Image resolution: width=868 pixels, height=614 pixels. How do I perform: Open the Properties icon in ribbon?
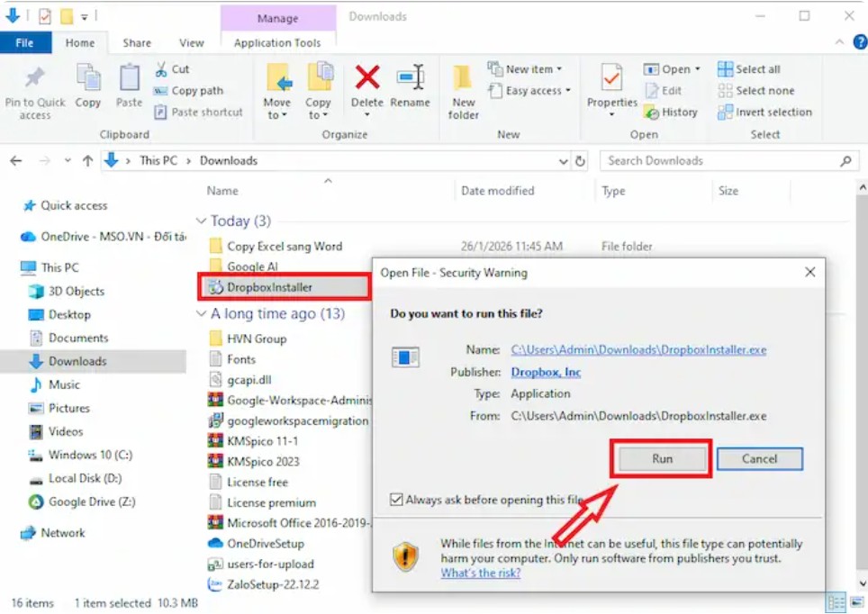(611, 79)
